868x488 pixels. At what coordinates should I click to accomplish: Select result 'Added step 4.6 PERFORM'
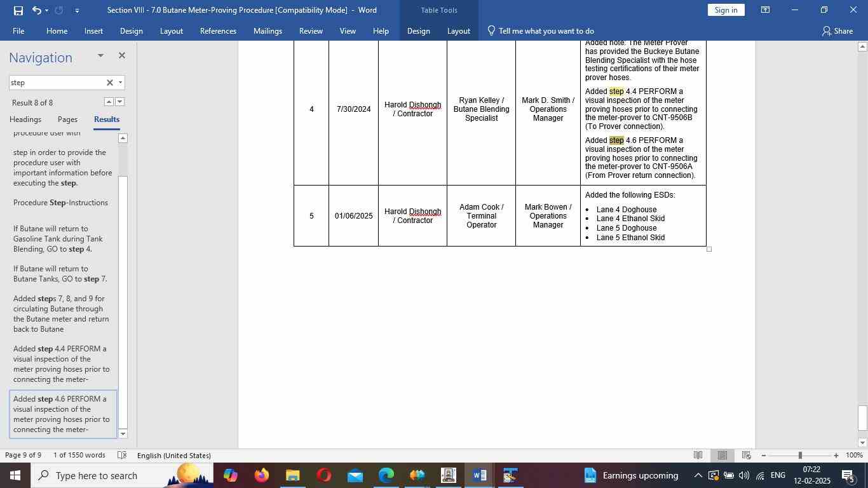point(62,414)
